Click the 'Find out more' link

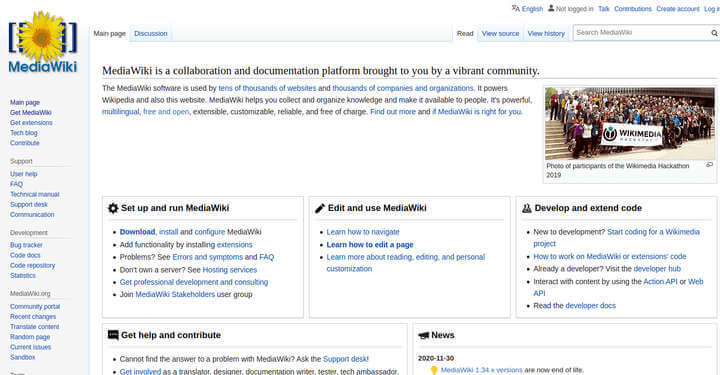tap(393, 112)
